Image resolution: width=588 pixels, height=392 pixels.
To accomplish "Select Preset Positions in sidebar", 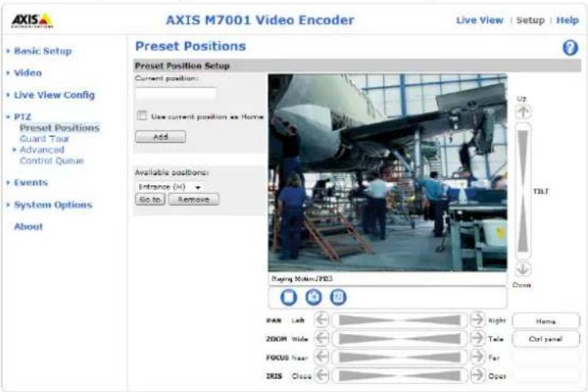I will coord(60,128).
